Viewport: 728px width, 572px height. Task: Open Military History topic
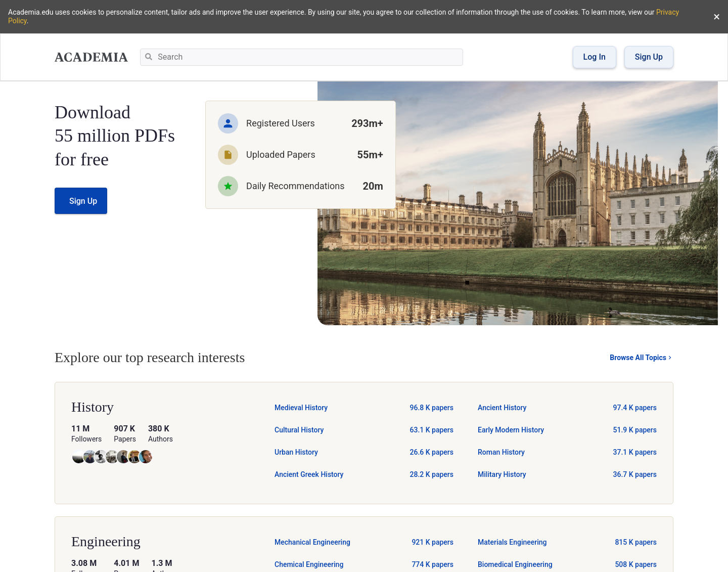pyautogui.click(x=502, y=474)
